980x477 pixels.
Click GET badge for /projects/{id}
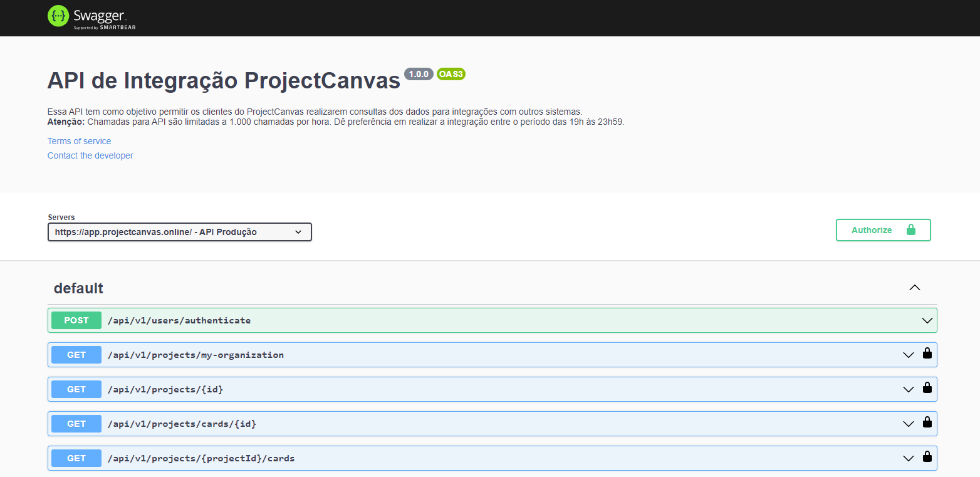(76, 389)
